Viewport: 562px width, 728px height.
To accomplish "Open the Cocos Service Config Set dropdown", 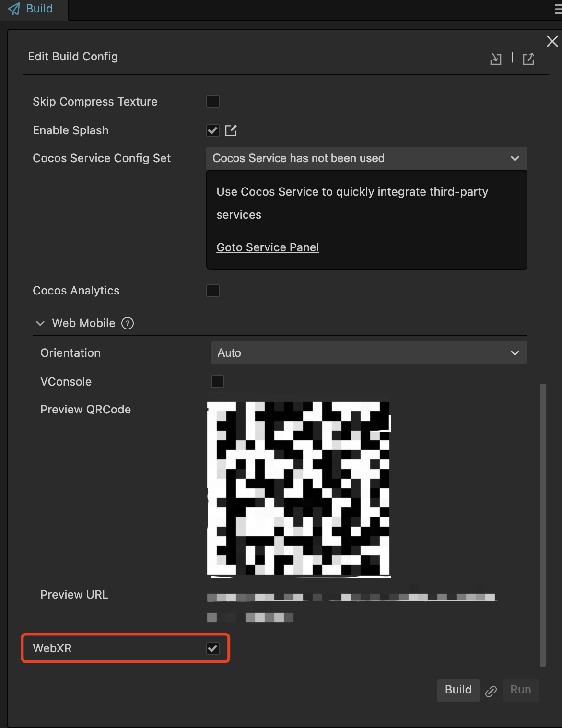I will tap(367, 158).
